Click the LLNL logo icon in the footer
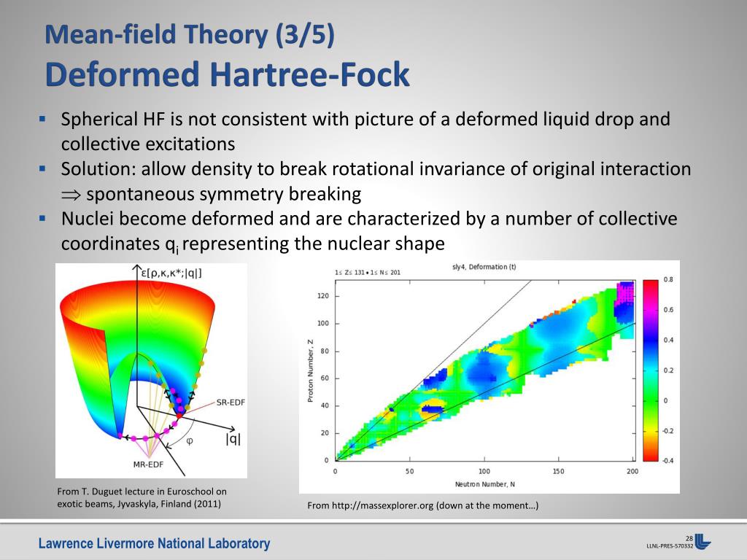 [703, 542]
